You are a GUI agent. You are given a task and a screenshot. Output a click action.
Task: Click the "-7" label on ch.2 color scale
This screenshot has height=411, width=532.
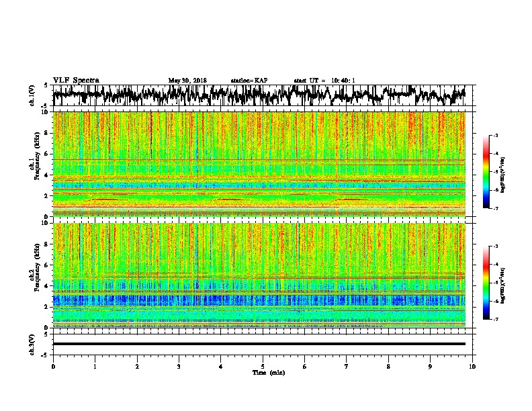click(x=496, y=319)
